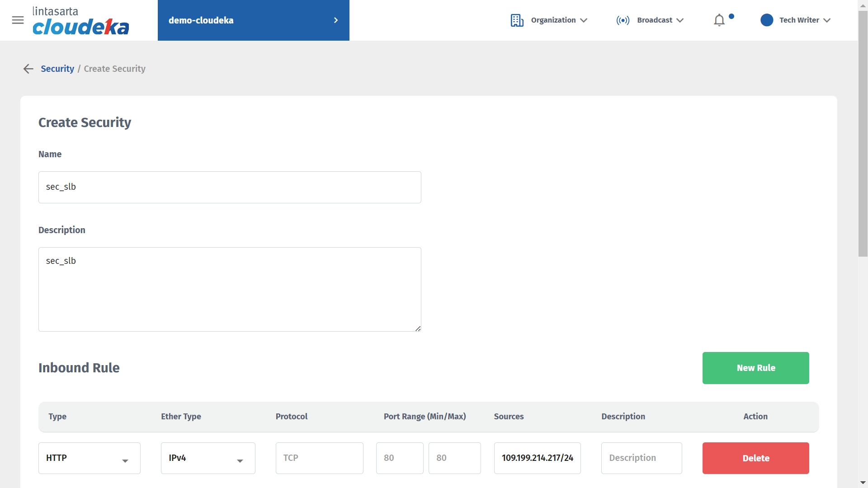Open the HTTP type dropdown

90,458
